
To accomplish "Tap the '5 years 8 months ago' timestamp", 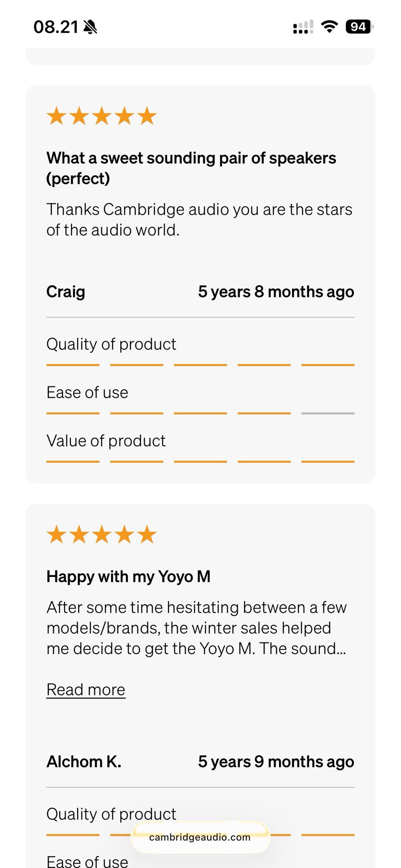I will 276,292.
